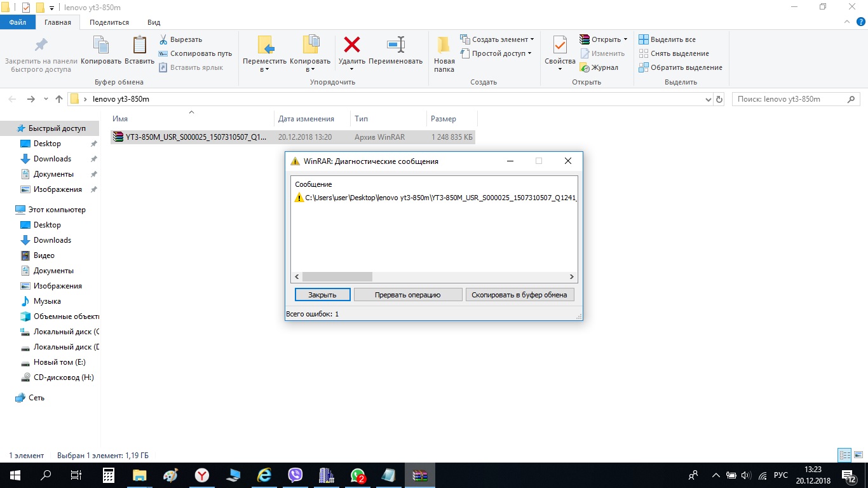Launch Viber from the taskbar
Screen dimensions: 868x488
pos(295,475)
